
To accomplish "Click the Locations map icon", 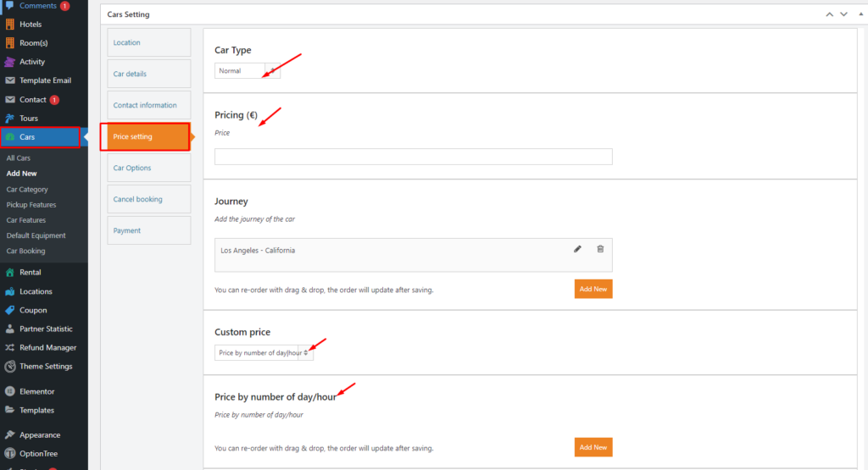I will [x=9, y=291].
